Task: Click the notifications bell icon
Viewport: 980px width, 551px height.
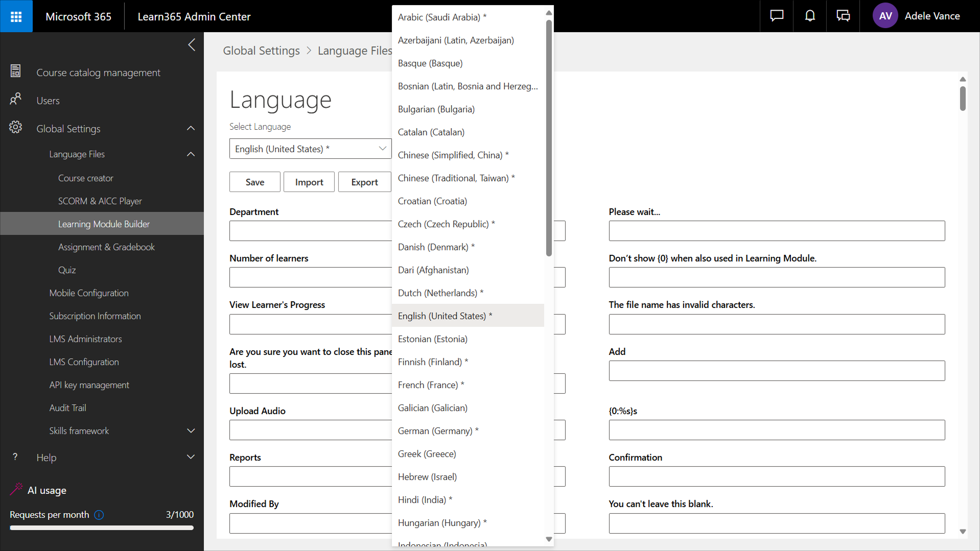Action: pyautogui.click(x=810, y=16)
